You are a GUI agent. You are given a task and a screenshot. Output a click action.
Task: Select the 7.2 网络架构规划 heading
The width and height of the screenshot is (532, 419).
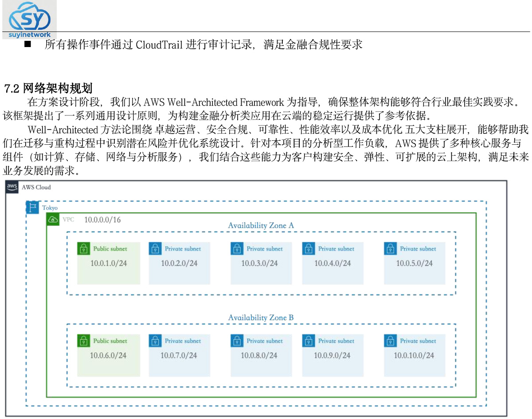[48, 88]
